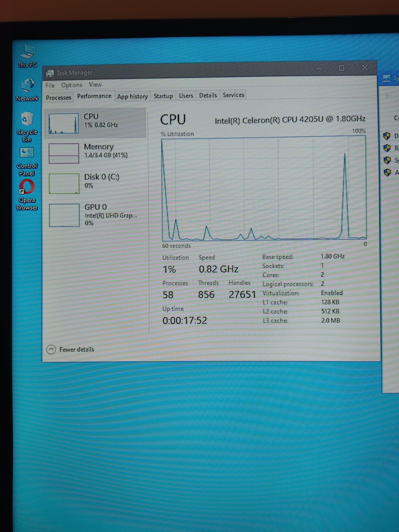Maximize the Task Manager window
The image size is (399, 532).
[x=342, y=68]
